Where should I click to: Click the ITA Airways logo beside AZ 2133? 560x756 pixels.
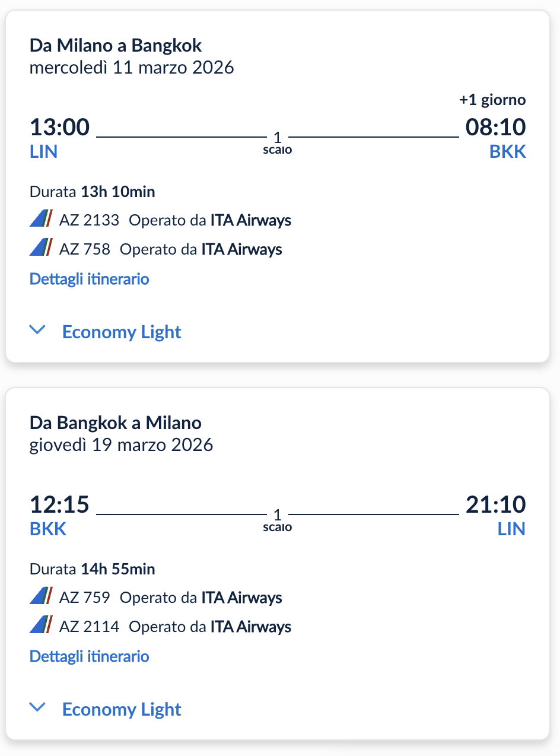[x=42, y=220]
